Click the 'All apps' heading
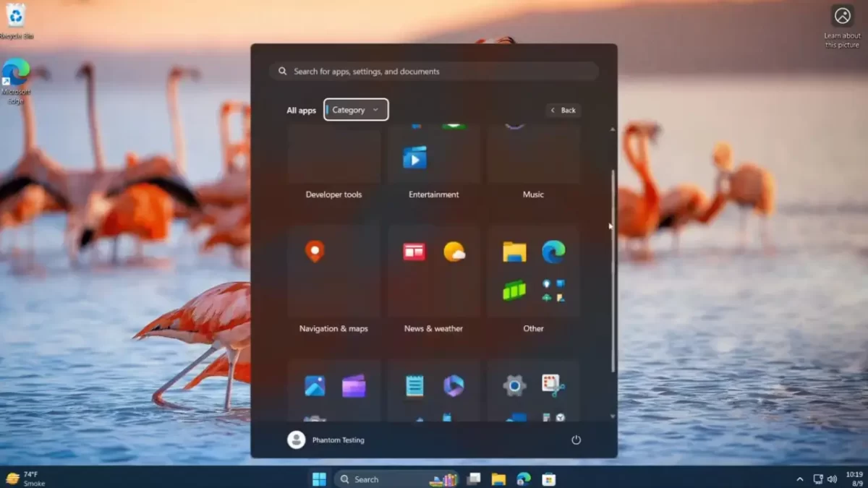 coord(301,110)
